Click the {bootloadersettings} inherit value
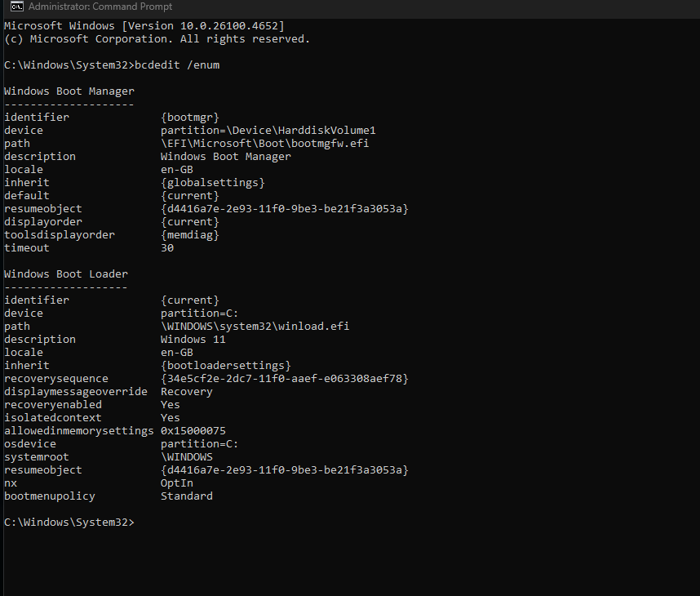700x596 pixels. pos(225,366)
